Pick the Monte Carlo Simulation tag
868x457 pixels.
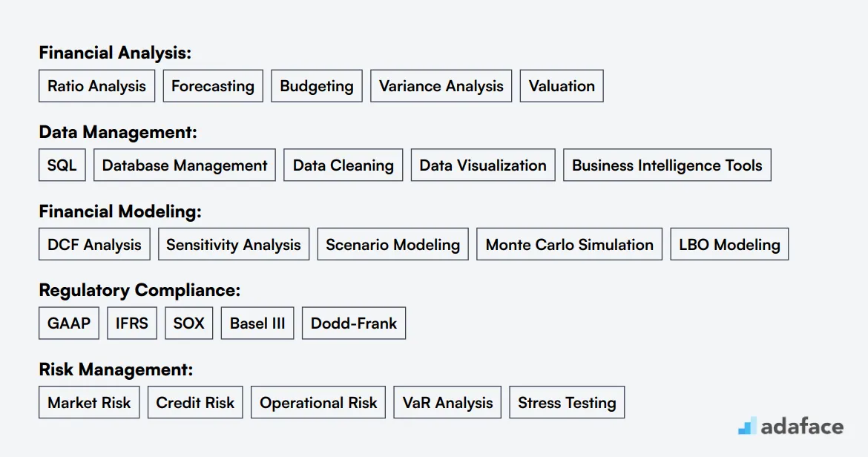point(569,244)
